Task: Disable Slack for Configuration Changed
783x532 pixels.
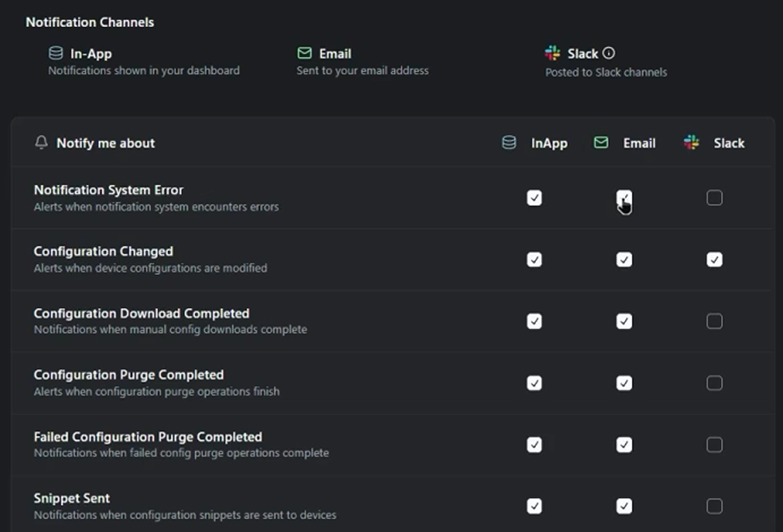Action: [714, 260]
